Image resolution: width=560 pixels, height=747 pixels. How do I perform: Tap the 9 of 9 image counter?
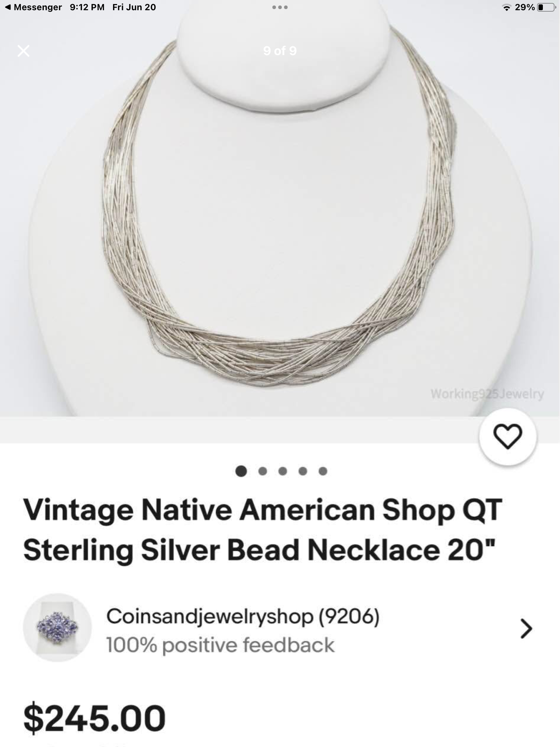(280, 51)
